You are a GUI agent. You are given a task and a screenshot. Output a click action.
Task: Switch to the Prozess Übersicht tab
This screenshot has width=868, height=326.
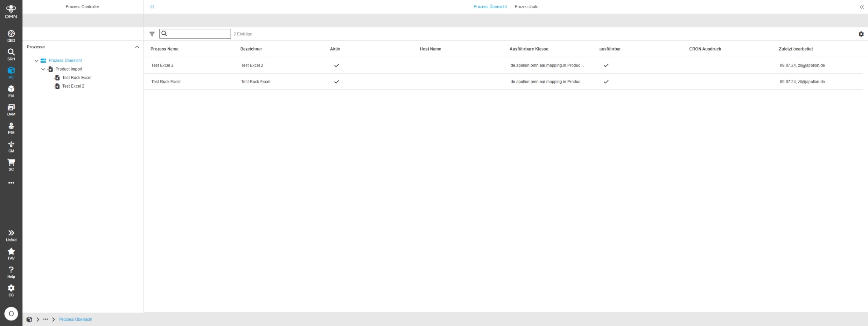[490, 7]
